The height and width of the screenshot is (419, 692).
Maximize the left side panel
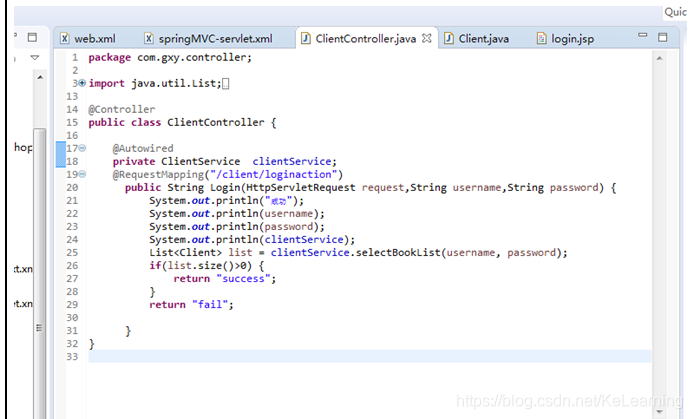click(x=32, y=37)
